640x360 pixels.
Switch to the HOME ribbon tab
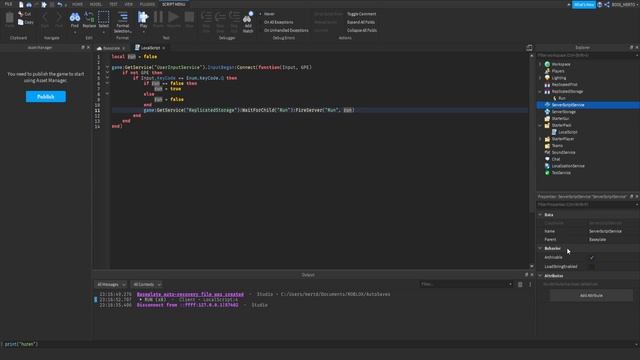(x=77, y=4)
